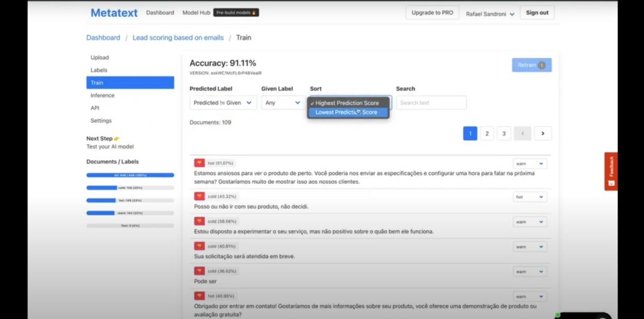Change label dropdown for 'Posso ou não ir' document
The image size is (644, 319).
(x=530, y=197)
